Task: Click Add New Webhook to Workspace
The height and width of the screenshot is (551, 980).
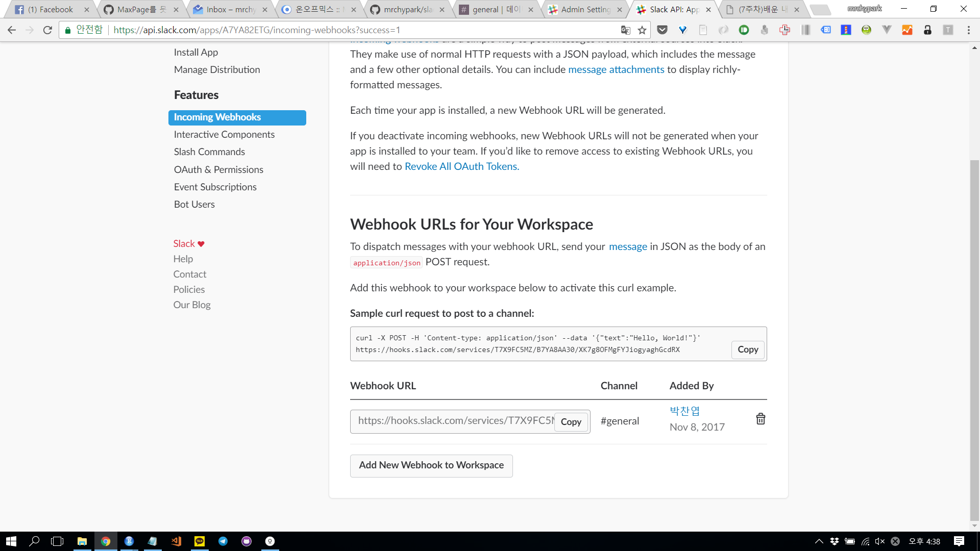Action: (x=431, y=465)
